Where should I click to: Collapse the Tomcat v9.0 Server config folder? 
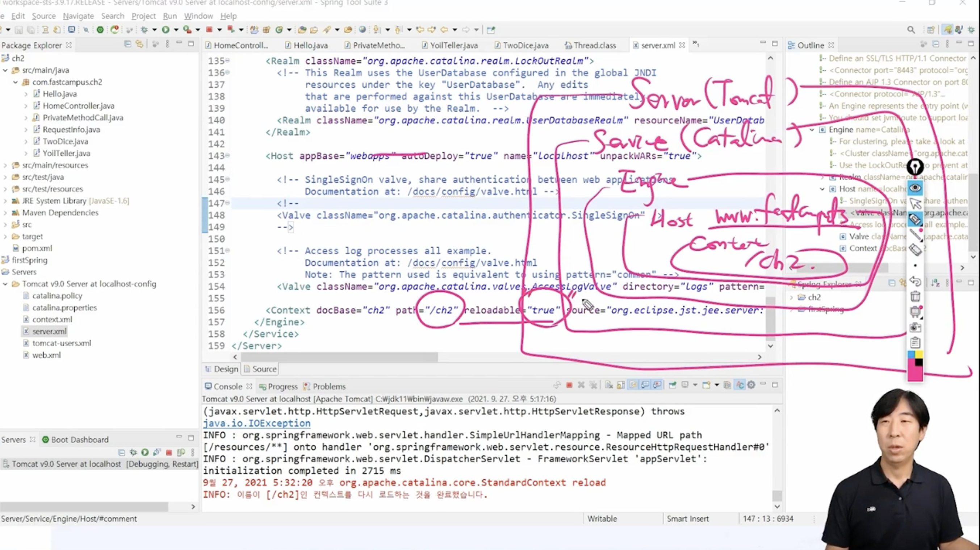click(x=5, y=284)
